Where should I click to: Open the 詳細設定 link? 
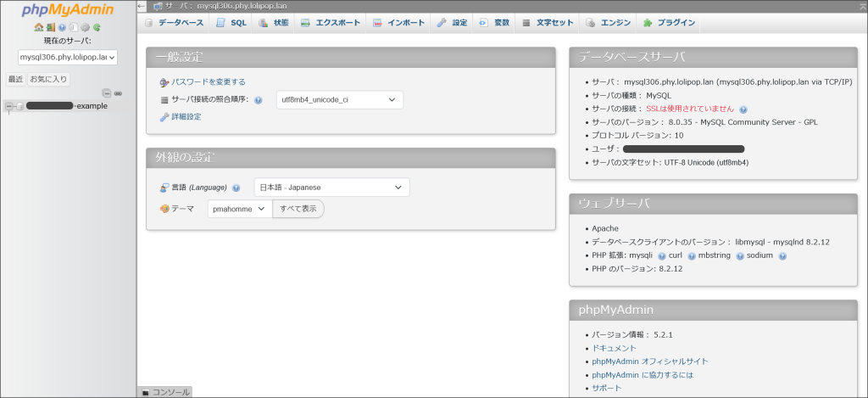(186, 117)
